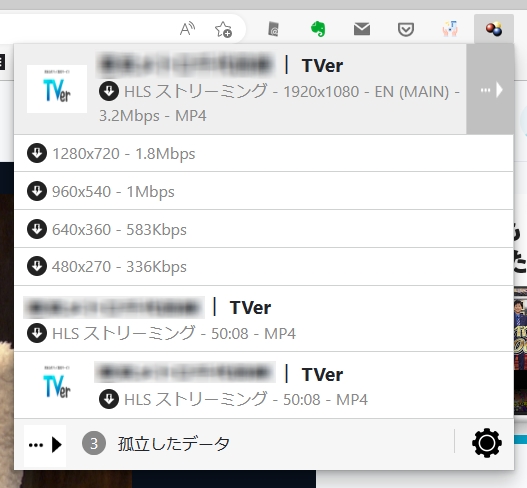Expand the bottom-left more actions arrow

(45, 445)
